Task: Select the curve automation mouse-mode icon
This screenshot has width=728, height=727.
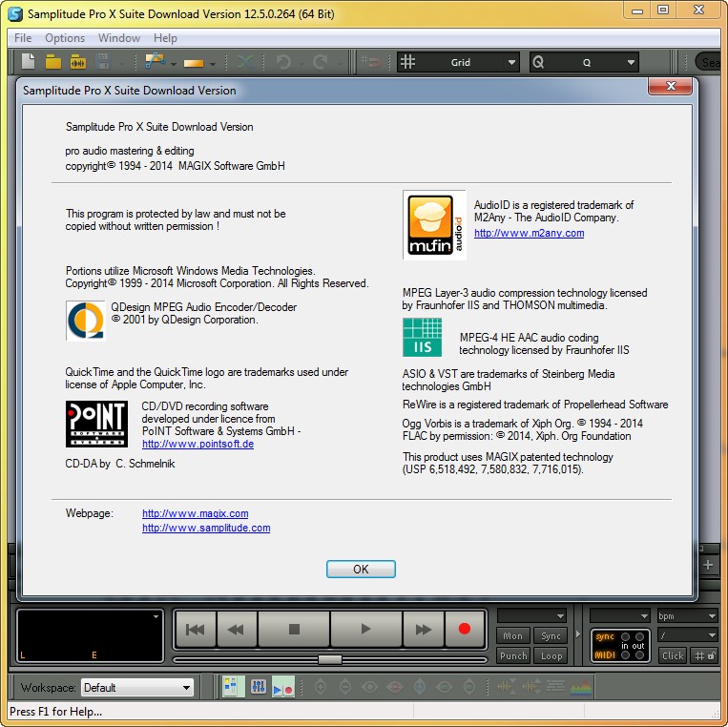Action: 156,61
